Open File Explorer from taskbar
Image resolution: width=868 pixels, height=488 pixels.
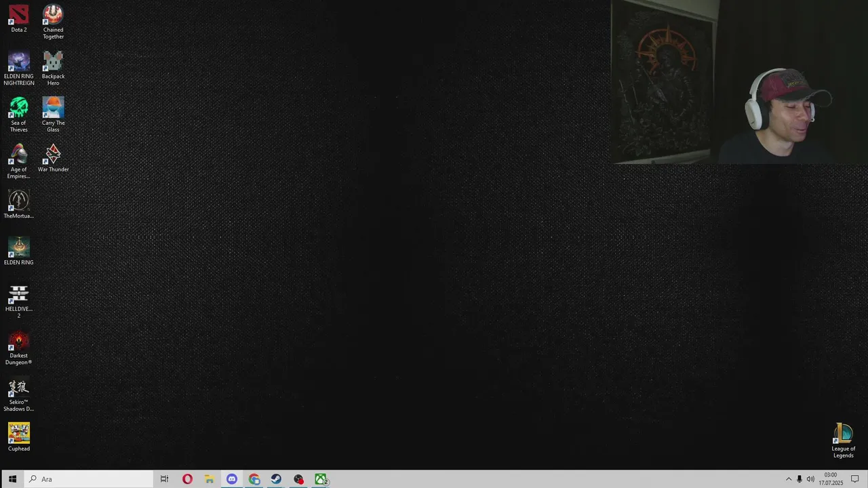point(210,479)
